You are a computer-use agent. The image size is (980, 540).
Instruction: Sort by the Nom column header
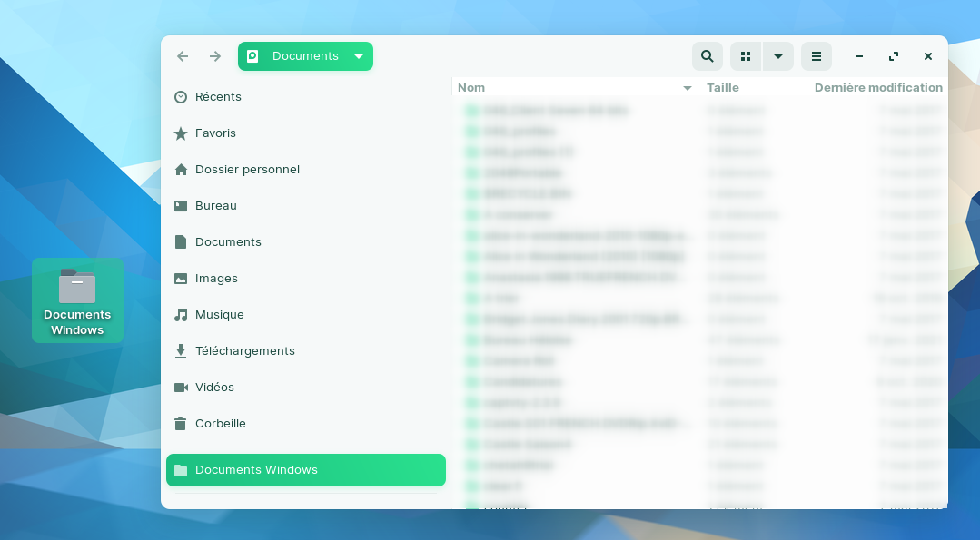471,88
